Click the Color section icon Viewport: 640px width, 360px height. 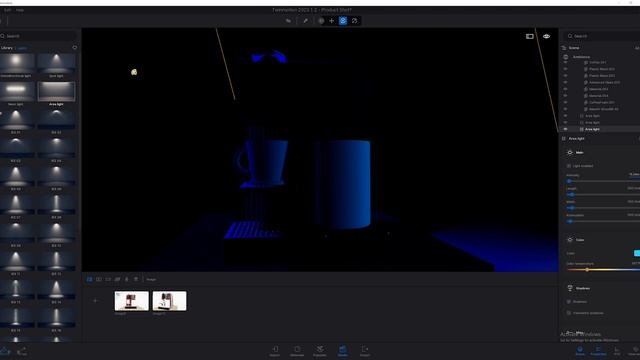click(570, 240)
